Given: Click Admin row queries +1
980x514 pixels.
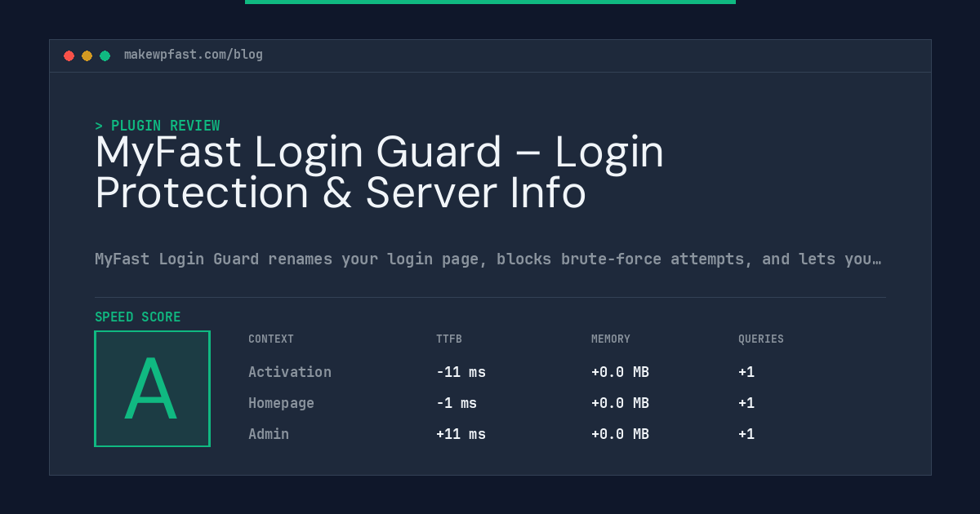Looking at the screenshot, I should coord(746,434).
